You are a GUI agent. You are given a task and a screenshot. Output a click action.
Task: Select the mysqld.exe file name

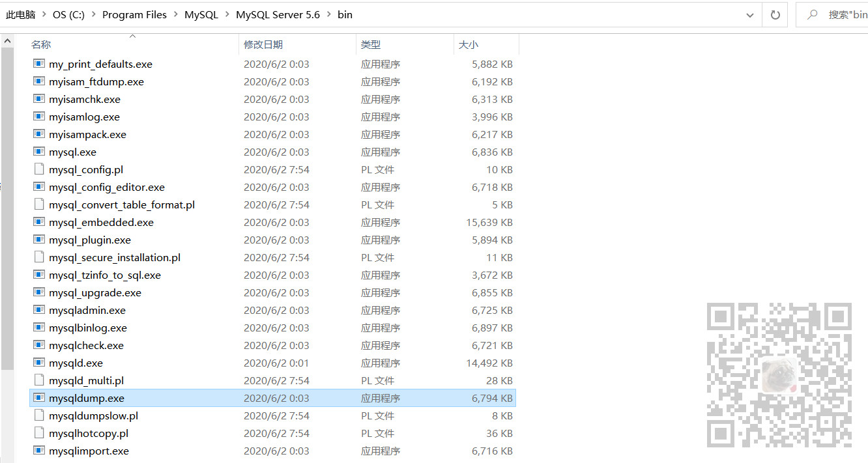[x=76, y=363]
